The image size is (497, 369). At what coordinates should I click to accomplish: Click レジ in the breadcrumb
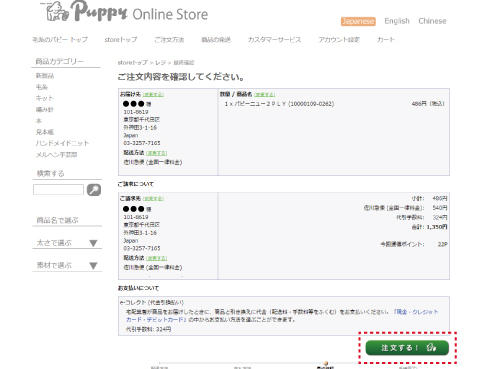pyautogui.click(x=160, y=63)
